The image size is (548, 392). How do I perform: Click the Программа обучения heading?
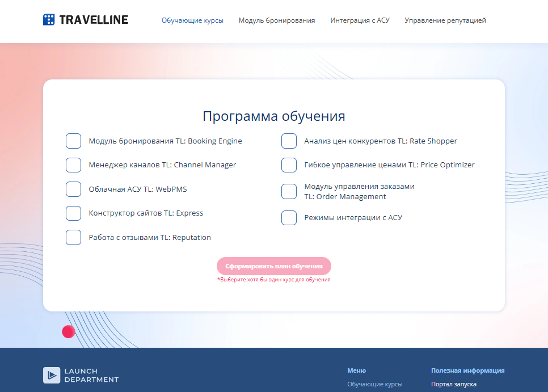(274, 116)
